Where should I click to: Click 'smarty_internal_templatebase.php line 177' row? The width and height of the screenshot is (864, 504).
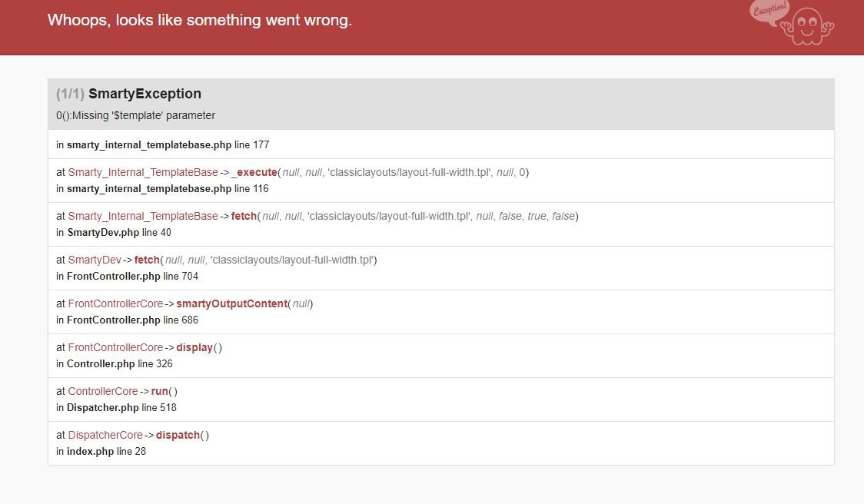click(x=440, y=145)
